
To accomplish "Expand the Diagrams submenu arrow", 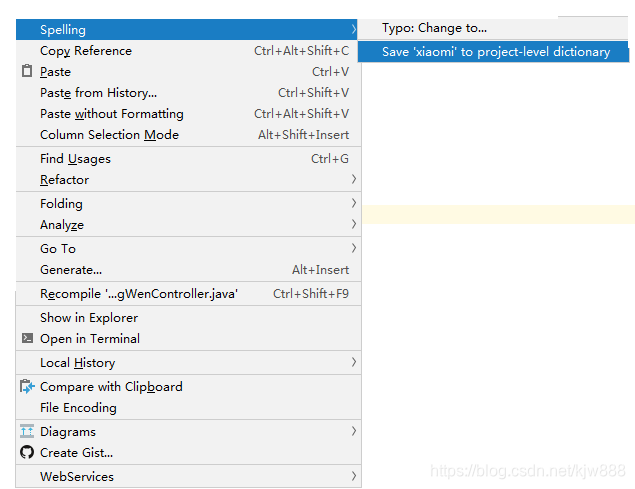I will (x=354, y=431).
